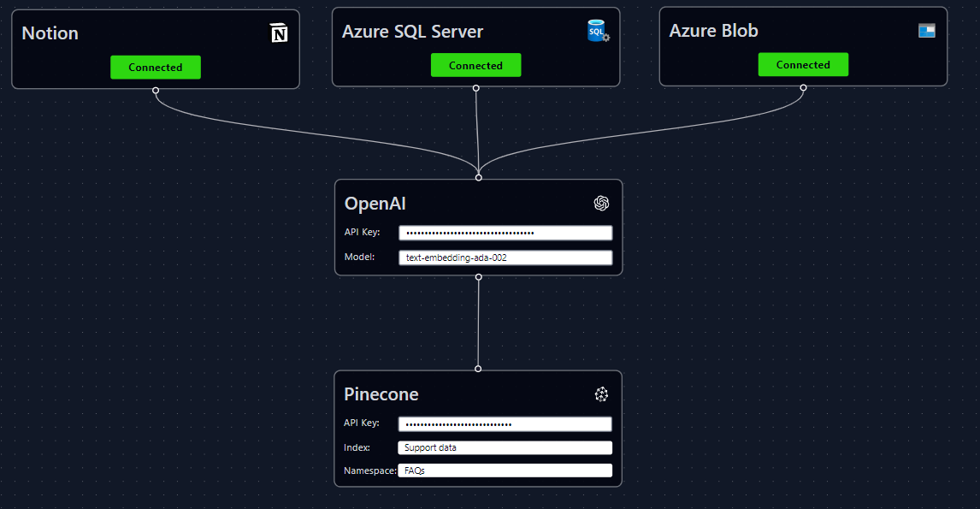Click the Azure SQL Server node title
Viewport: 980px width, 509px height.
pos(412,32)
